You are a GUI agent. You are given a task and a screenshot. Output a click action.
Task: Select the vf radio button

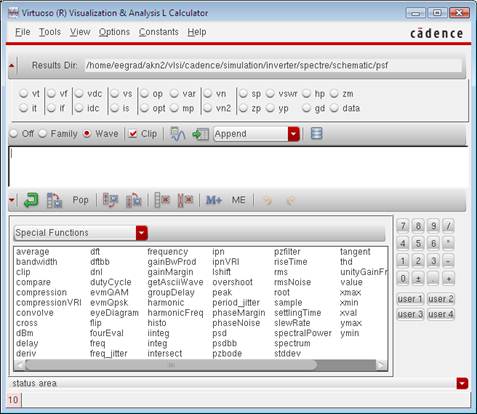pos(51,94)
